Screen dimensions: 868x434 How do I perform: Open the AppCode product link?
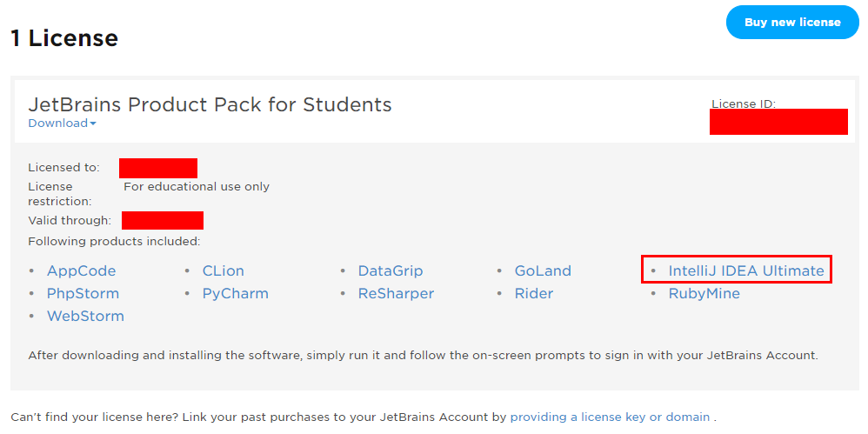(x=82, y=270)
